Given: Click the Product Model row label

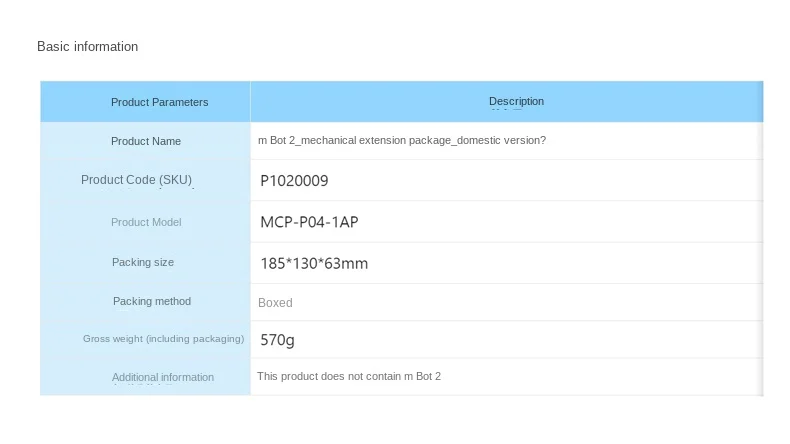Looking at the screenshot, I should point(146,222).
